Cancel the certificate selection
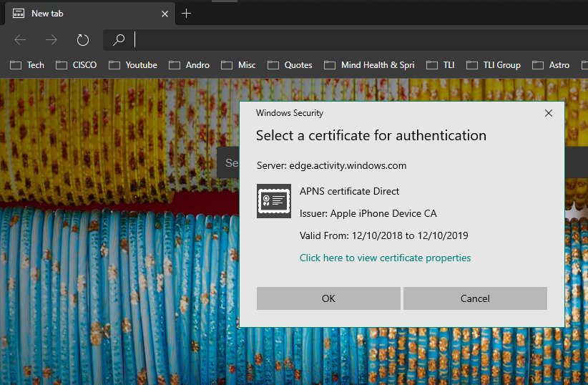 point(475,298)
